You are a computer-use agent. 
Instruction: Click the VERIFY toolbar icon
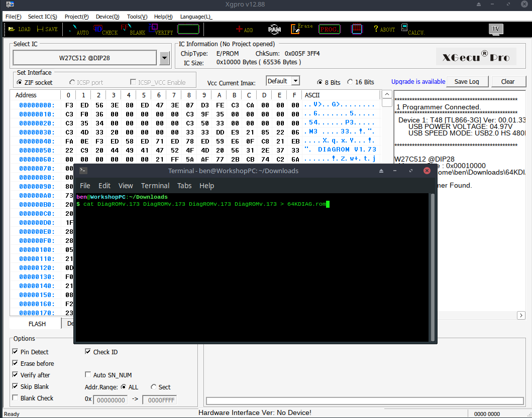point(161,30)
